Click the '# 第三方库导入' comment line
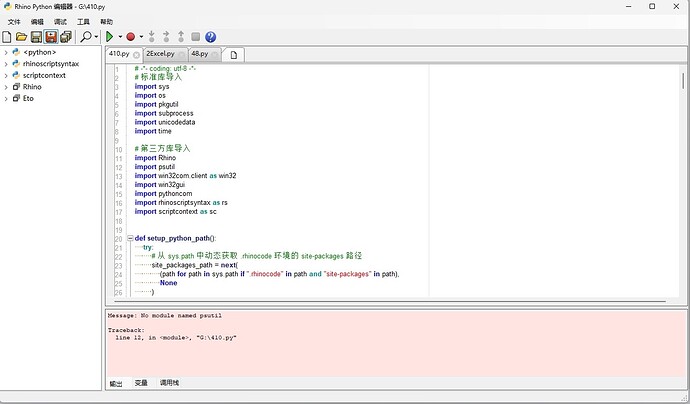The image size is (690, 404). click(162, 148)
